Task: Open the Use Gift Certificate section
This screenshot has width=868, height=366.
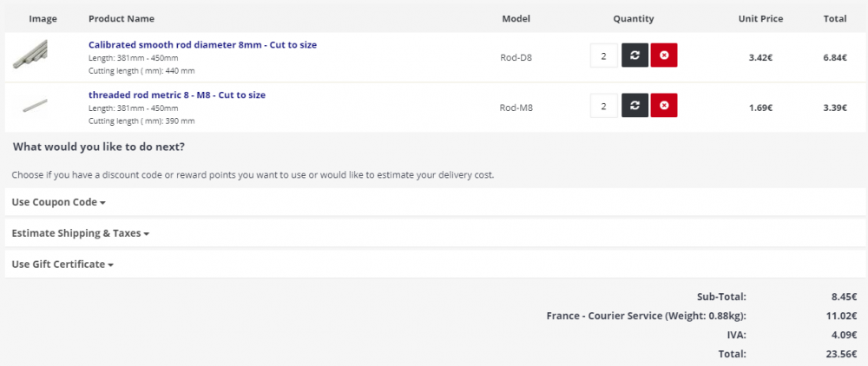Action: click(62, 264)
